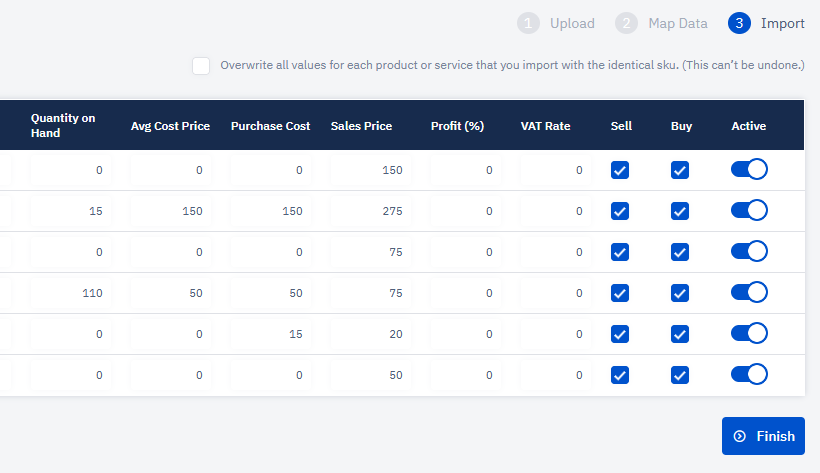Edit Purchase Cost field showing 15
Viewport: 820px width, 473px height.
pyautogui.click(x=270, y=334)
